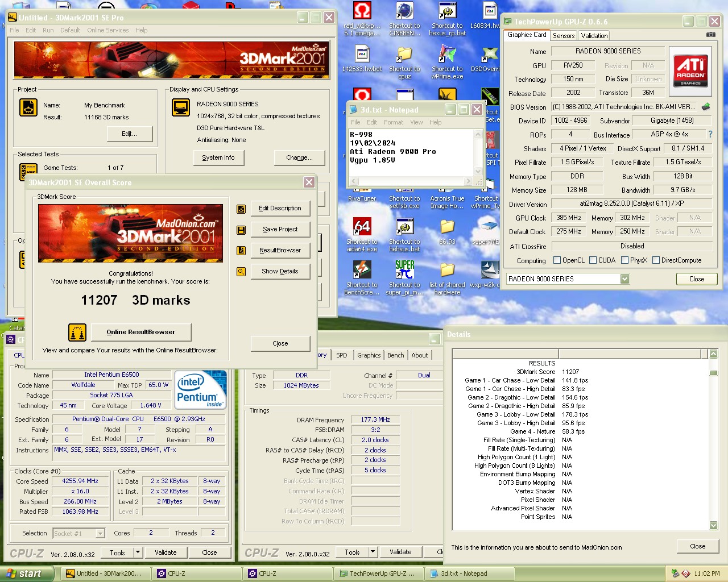Switch to the Sensors tab in GPU-Z
This screenshot has width=728, height=582.
564,35
